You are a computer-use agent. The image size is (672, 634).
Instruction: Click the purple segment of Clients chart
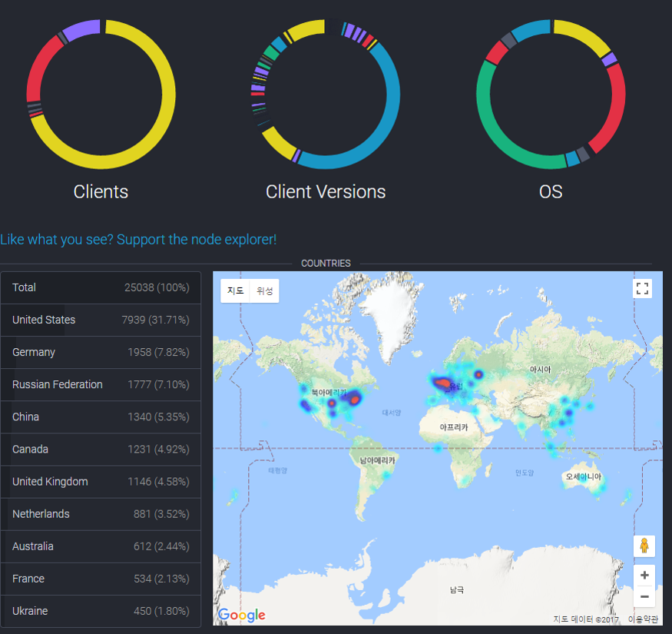(x=81, y=29)
